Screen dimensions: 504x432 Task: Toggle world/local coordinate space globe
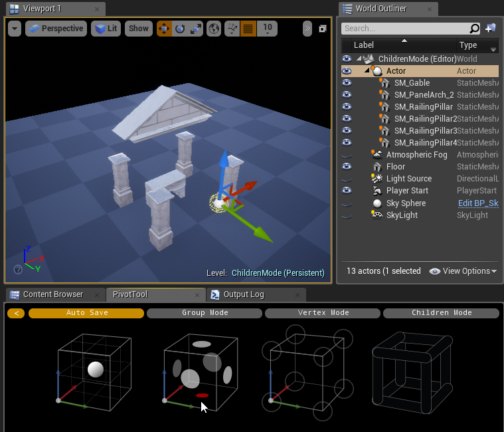click(214, 29)
